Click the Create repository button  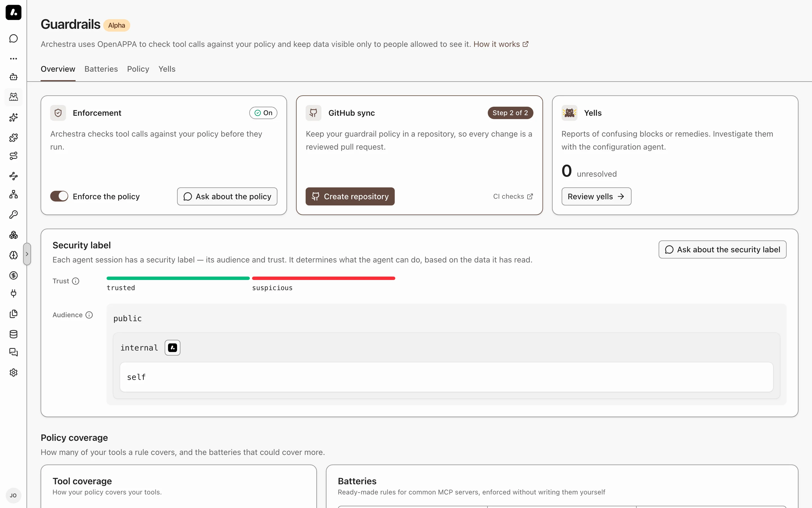[x=350, y=196]
